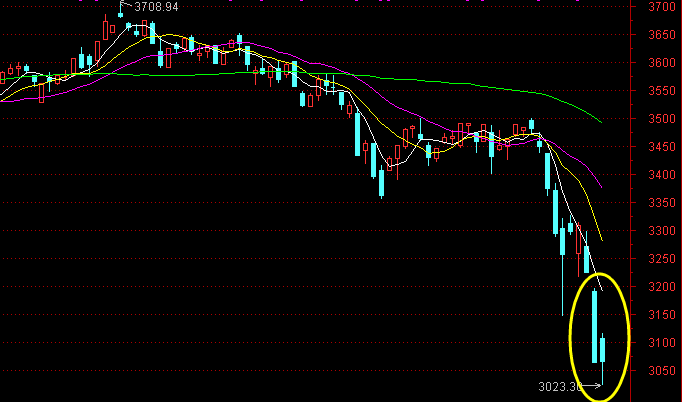The height and width of the screenshot is (402, 682).
Task: Select the 3250 price axis label
Action: tap(662, 259)
